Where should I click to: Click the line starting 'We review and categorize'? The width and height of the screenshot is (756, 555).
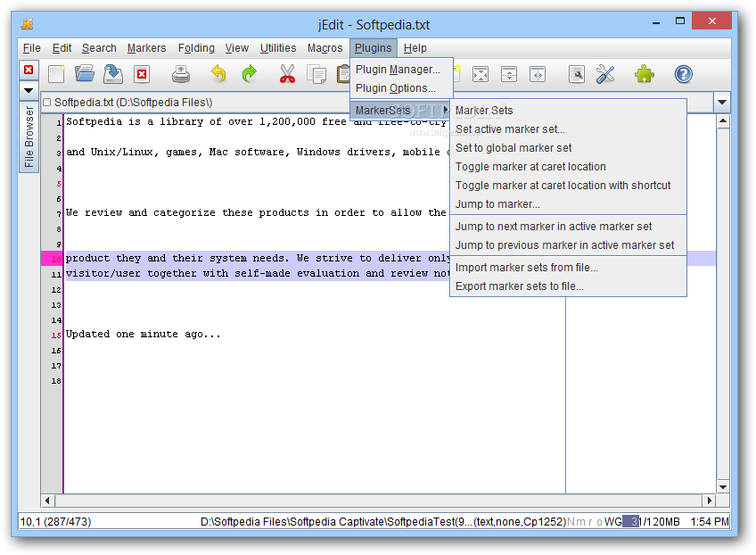pos(257,213)
